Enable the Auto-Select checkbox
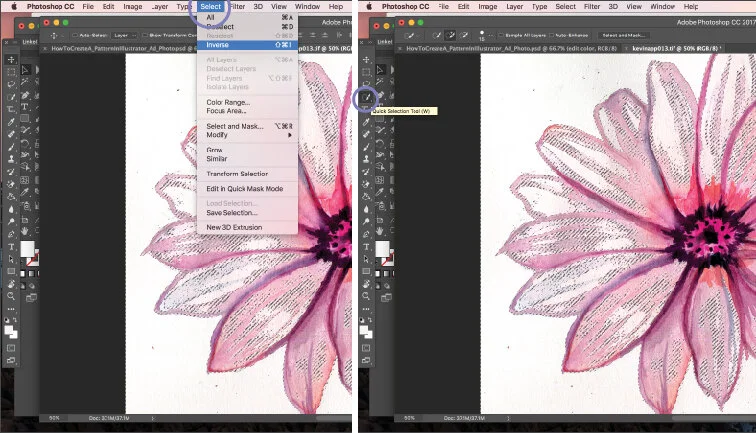This screenshot has height=433, width=756. click(75, 35)
